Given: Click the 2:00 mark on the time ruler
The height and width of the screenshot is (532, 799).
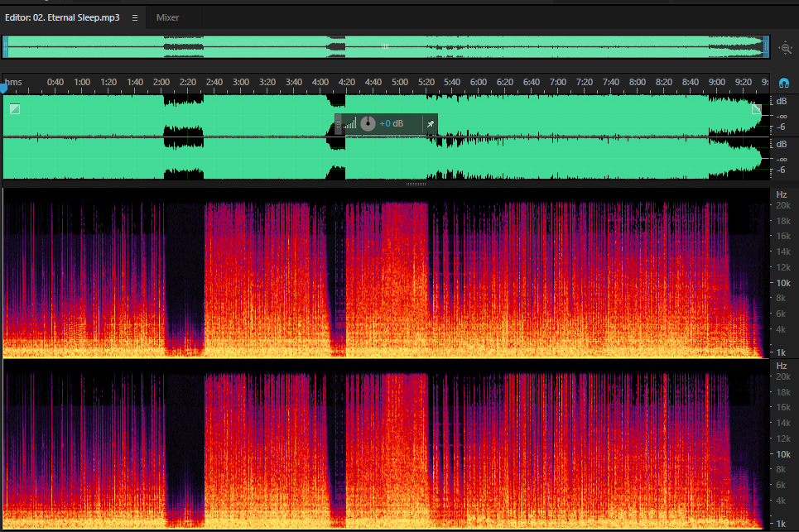Looking at the screenshot, I should point(161,82).
